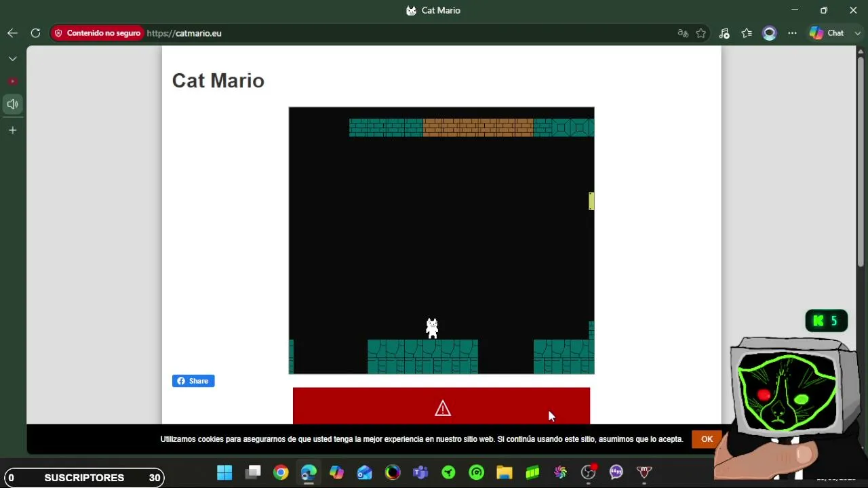Go back to the previous page
This screenshot has width=868, height=488.
pyautogui.click(x=12, y=33)
